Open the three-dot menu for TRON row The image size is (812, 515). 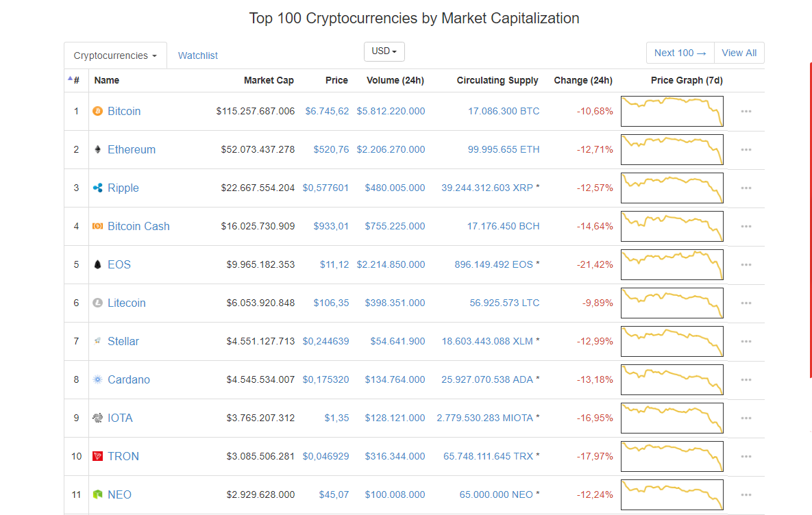pos(746,456)
